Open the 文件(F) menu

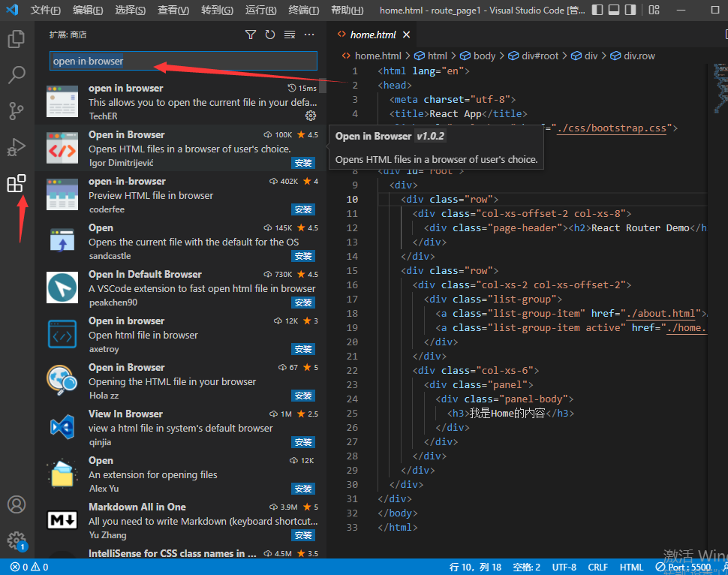pyautogui.click(x=46, y=10)
